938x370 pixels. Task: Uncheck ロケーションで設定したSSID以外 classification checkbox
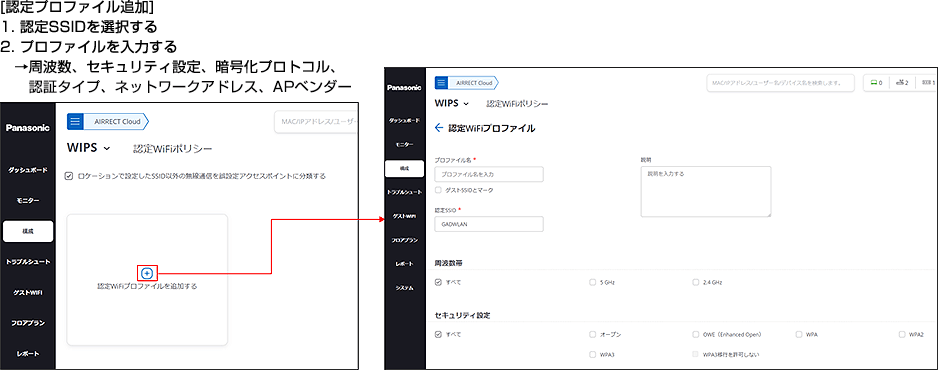(x=69, y=176)
